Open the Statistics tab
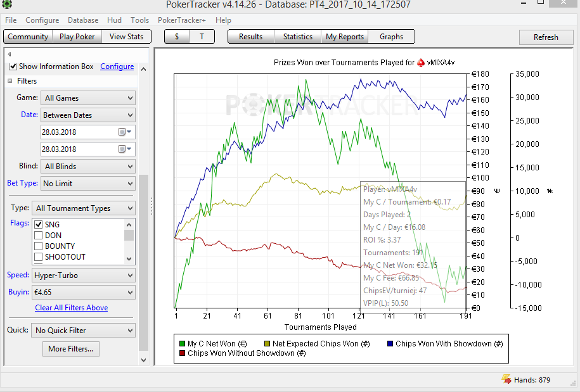 (298, 37)
